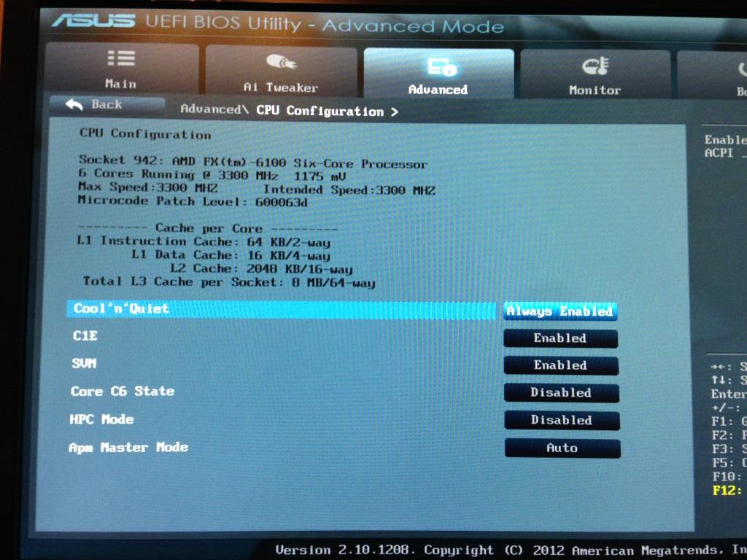Click the Ai Tweaker brush icon

pos(281,62)
